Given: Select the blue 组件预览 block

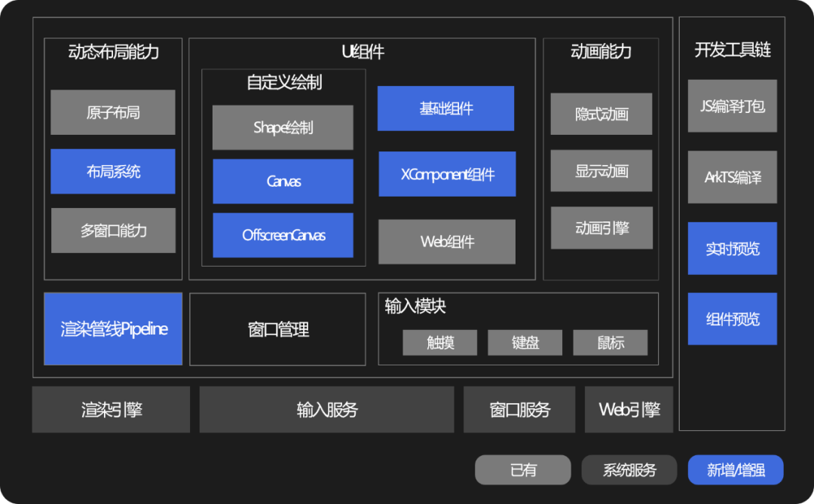Looking at the screenshot, I should tap(732, 319).
